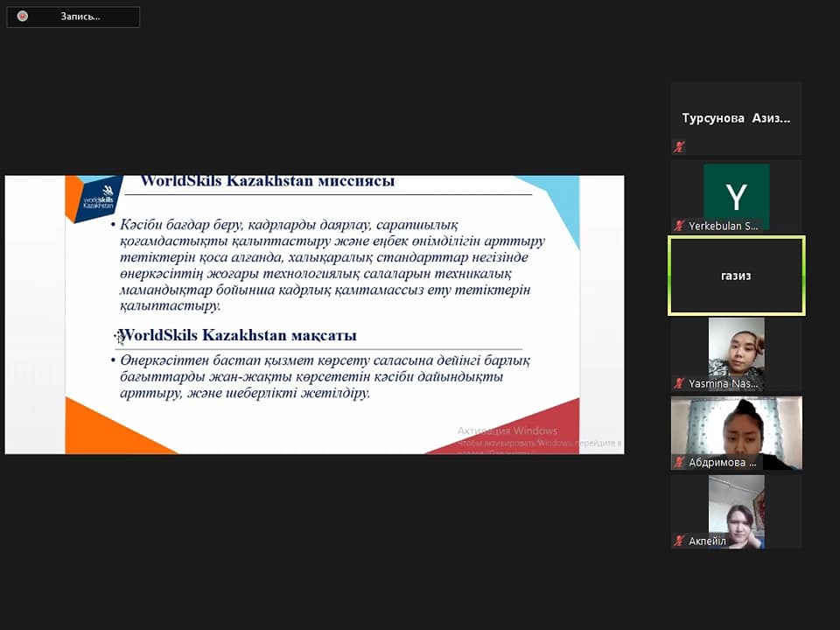Click the 'Yerkebulan S...' name label
The image size is (840, 630).
tap(723, 226)
